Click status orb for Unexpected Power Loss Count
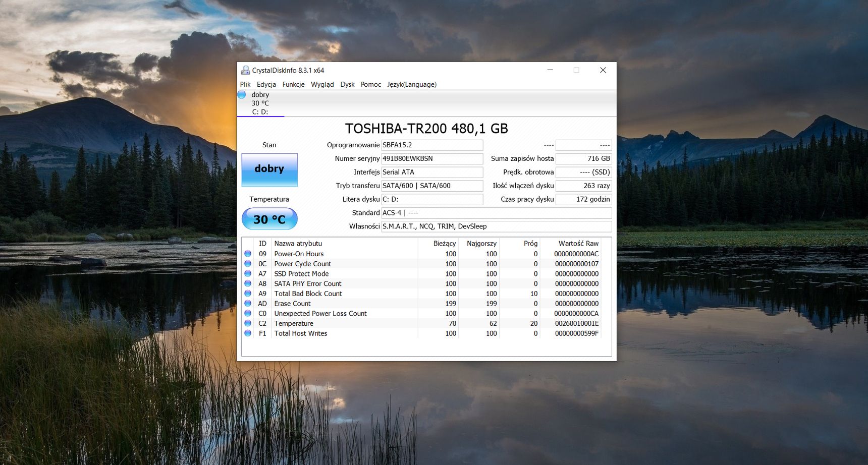The height and width of the screenshot is (465, 868). (x=248, y=313)
